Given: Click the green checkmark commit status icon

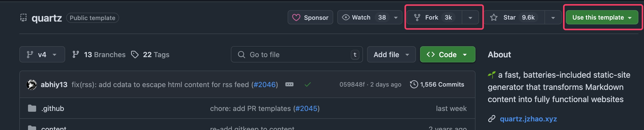Looking at the screenshot, I should tap(308, 85).
